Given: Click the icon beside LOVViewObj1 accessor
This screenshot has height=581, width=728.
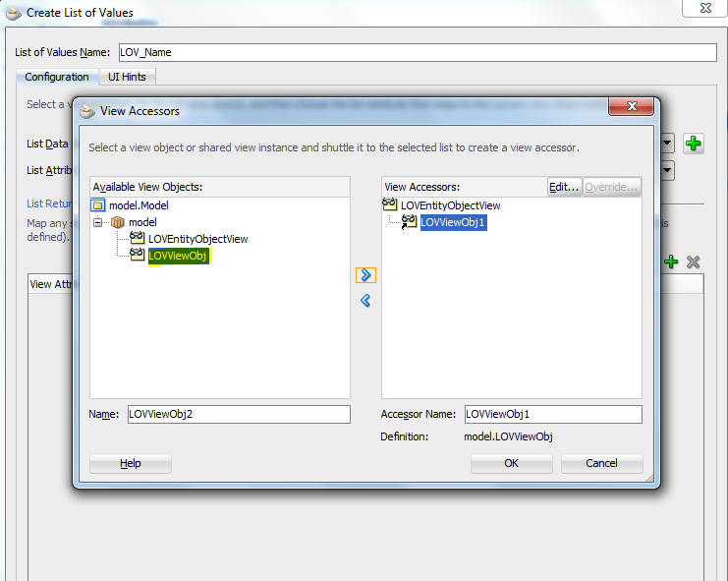Looking at the screenshot, I should (409, 222).
